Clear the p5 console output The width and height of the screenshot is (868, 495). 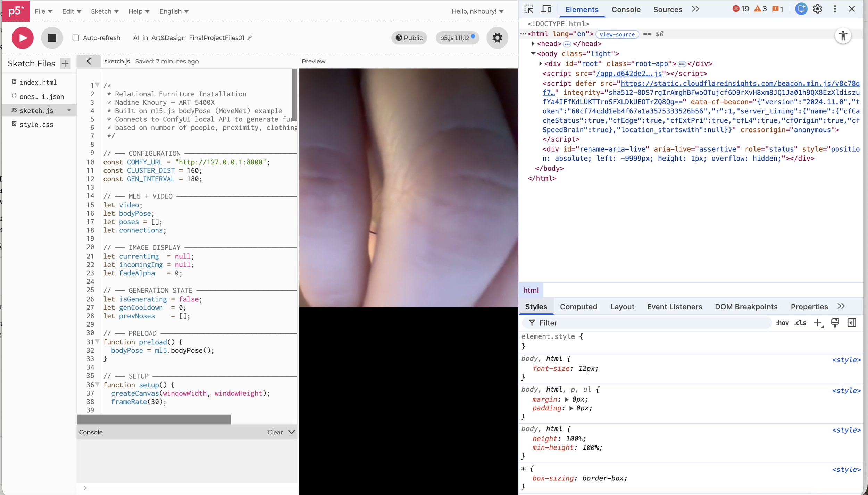(x=275, y=432)
